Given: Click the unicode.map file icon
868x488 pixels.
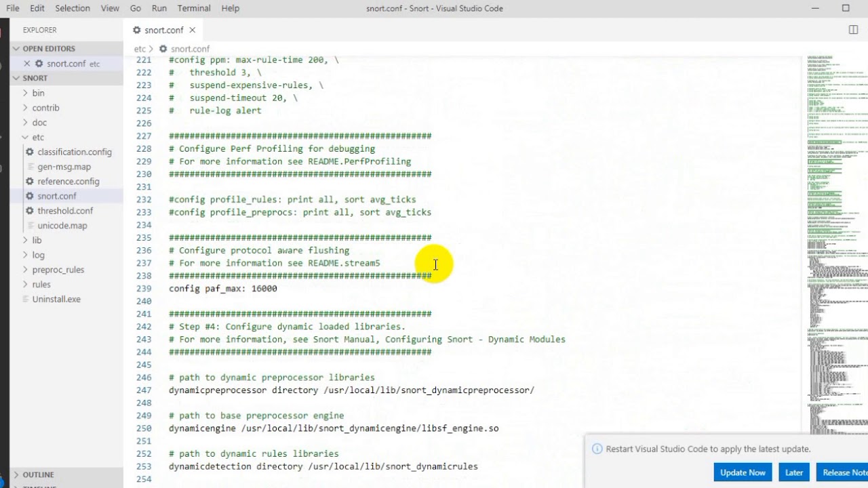Looking at the screenshot, I should click(x=30, y=226).
